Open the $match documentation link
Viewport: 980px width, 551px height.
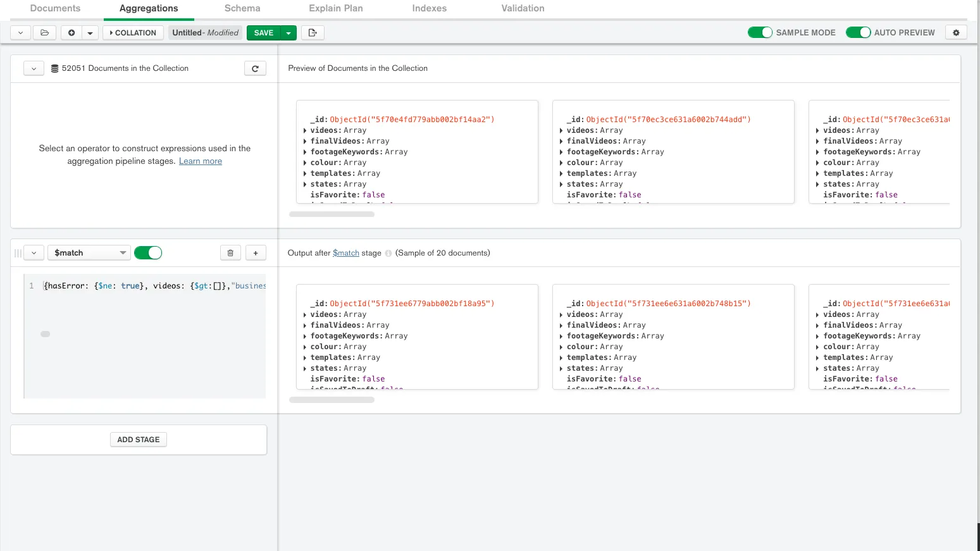click(346, 253)
